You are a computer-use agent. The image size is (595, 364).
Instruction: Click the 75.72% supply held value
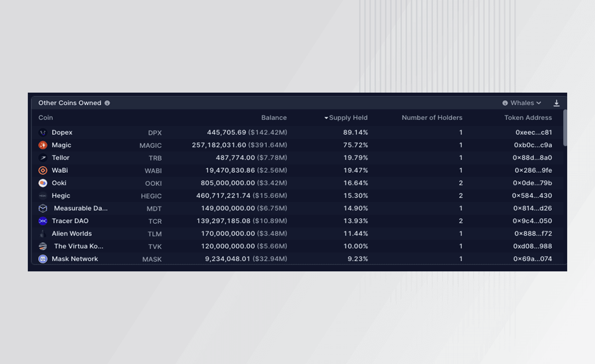(x=356, y=145)
